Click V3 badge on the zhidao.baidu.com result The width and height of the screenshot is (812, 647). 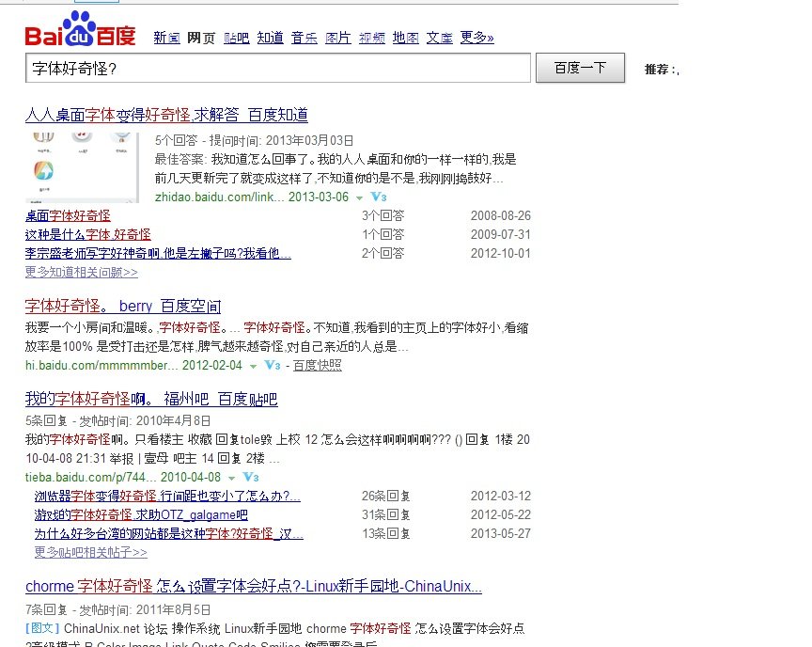point(378,197)
